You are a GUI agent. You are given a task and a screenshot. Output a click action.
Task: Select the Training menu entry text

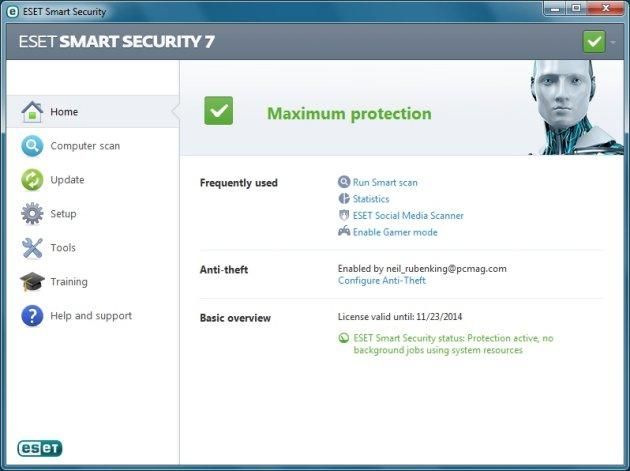[69, 282]
